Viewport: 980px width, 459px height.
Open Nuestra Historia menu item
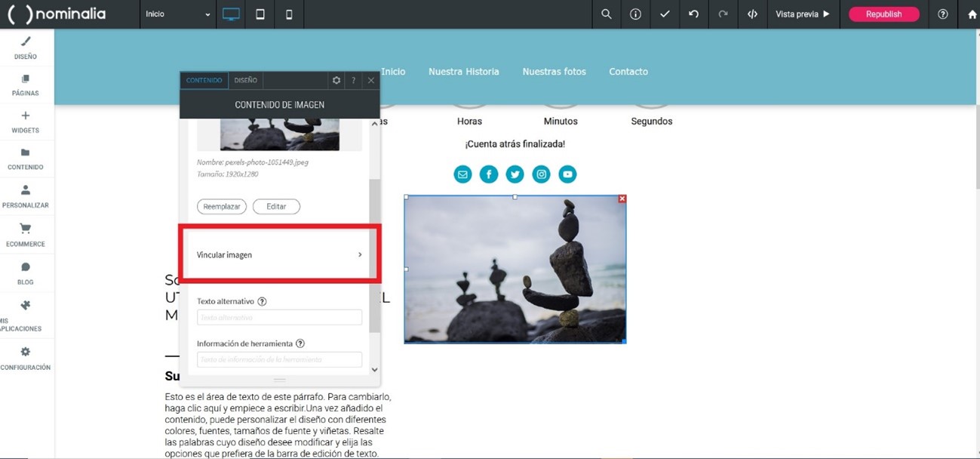[463, 72]
